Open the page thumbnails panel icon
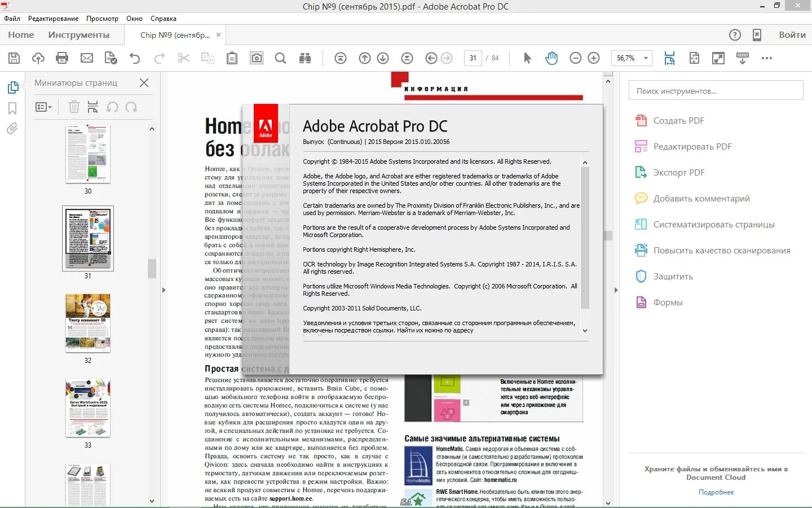Image resolution: width=812 pixels, height=508 pixels. pyautogui.click(x=13, y=87)
